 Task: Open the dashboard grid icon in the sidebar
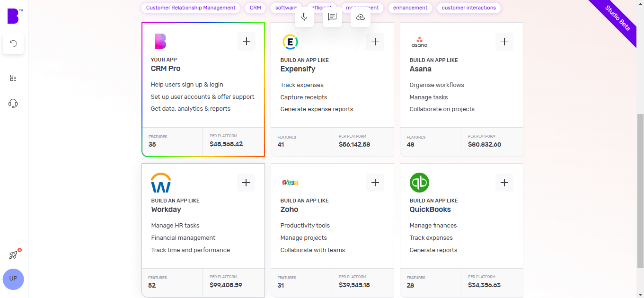(13, 78)
